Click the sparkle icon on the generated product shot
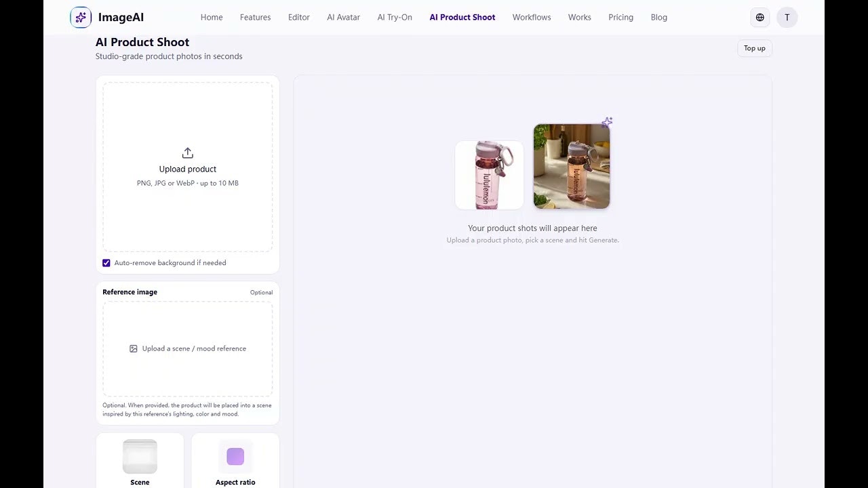868x488 pixels. 606,122
